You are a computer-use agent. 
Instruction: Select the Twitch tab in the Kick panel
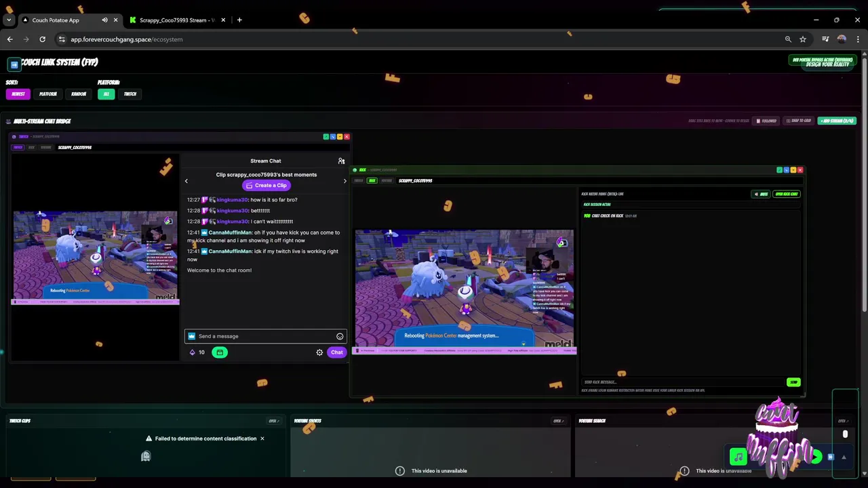tap(359, 181)
